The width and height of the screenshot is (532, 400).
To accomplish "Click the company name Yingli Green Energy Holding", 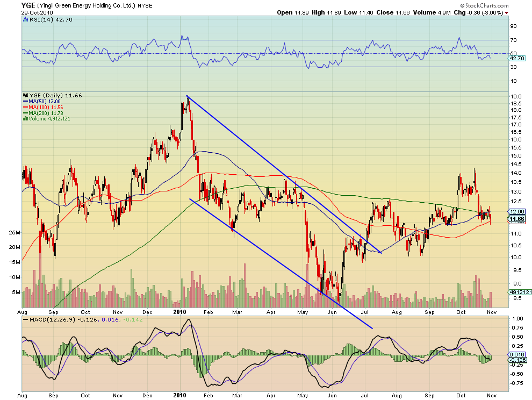I will coord(86,5).
